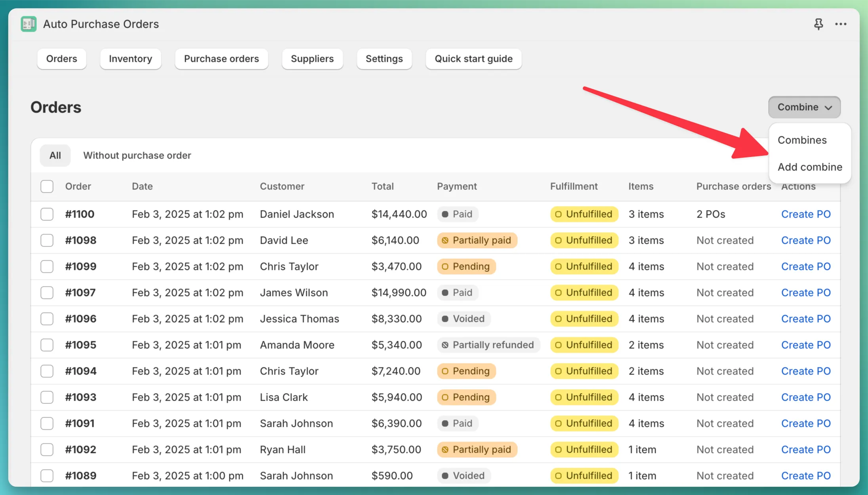Tick the checkbox for order #1092
The width and height of the screenshot is (868, 495).
tap(47, 449)
